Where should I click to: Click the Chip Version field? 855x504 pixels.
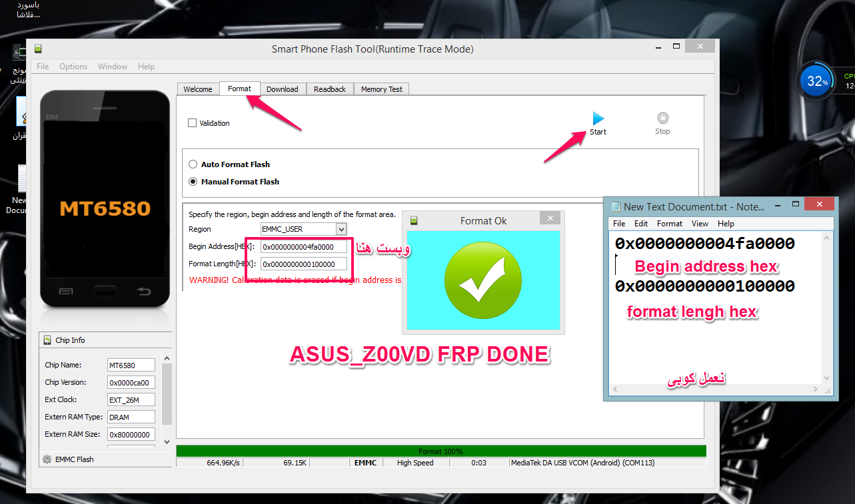131,382
